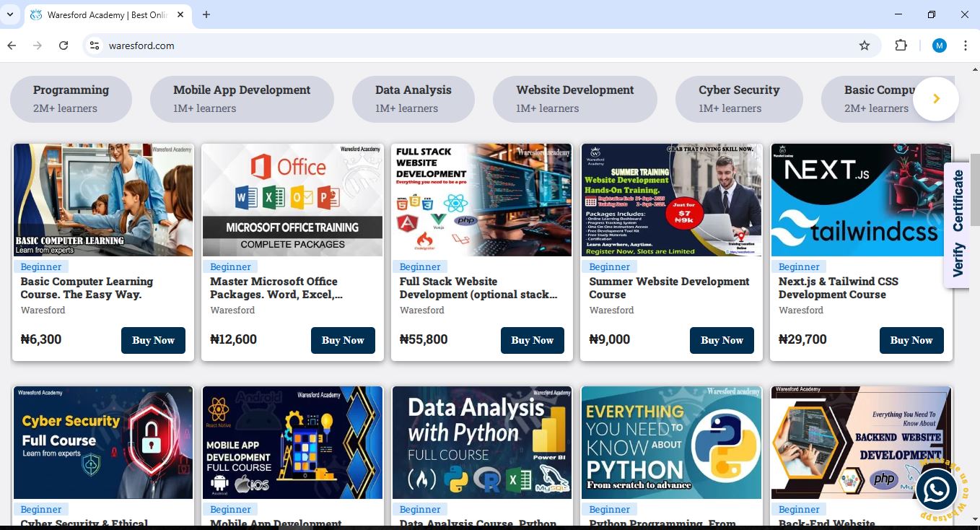Open Chrome three-dot menu
The width and height of the screenshot is (980, 530).
[x=966, y=45]
